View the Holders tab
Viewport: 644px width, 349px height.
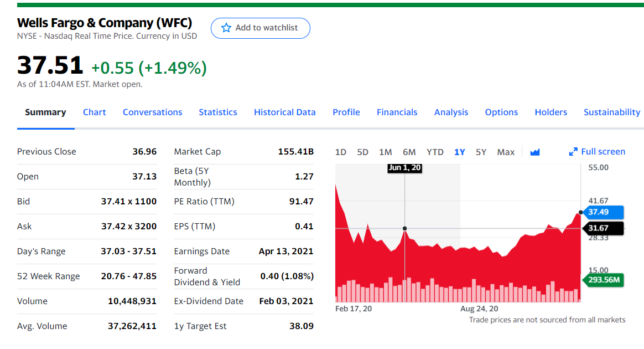click(x=550, y=112)
